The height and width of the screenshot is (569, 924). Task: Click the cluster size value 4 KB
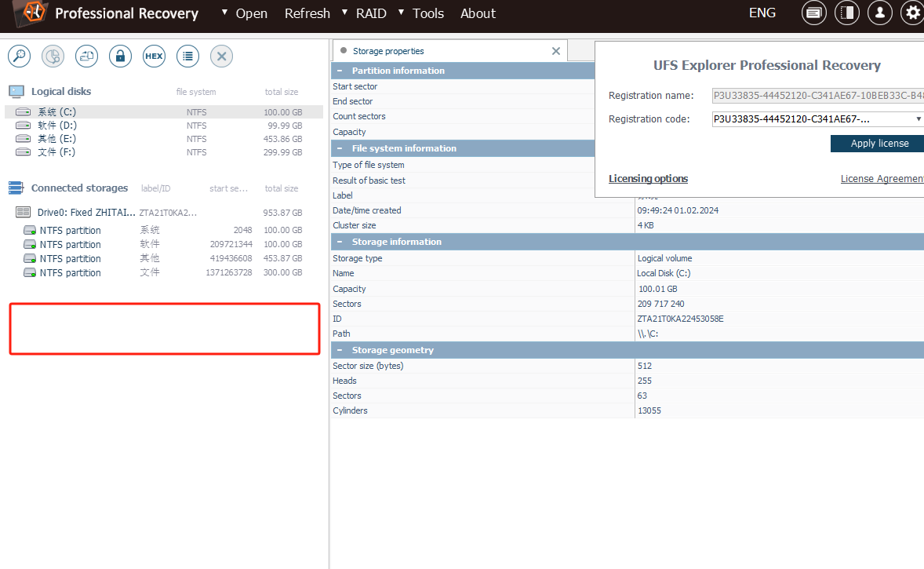pos(646,225)
